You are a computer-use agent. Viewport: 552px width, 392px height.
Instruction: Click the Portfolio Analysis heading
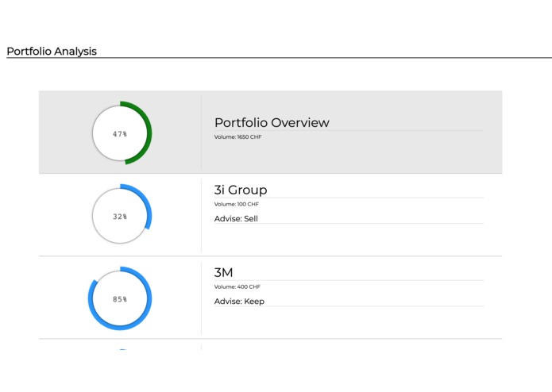coord(52,52)
